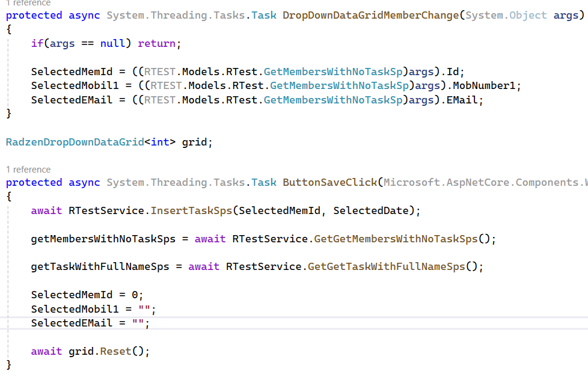588x380 pixels.
Task: Click GetGetTaskWithFullNameSps method call
Action: (386, 267)
